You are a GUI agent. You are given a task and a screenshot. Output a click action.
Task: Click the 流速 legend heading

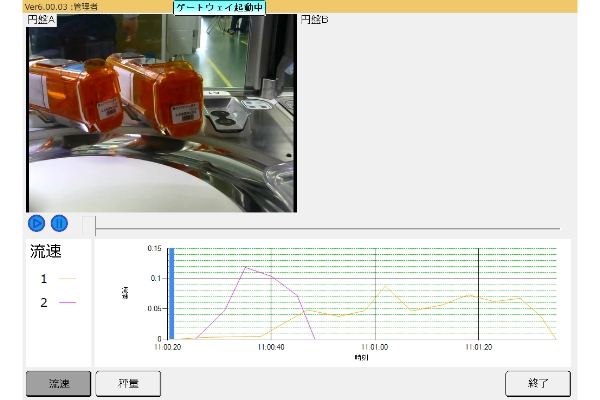pyautogui.click(x=46, y=251)
